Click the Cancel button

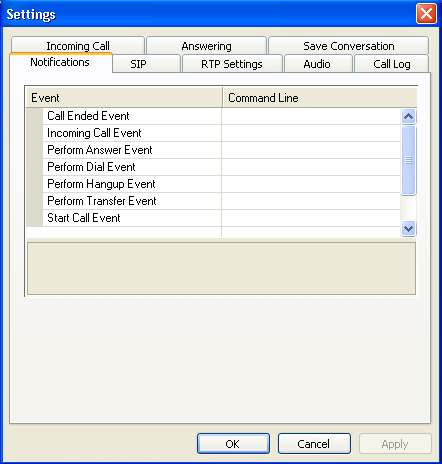click(314, 444)
